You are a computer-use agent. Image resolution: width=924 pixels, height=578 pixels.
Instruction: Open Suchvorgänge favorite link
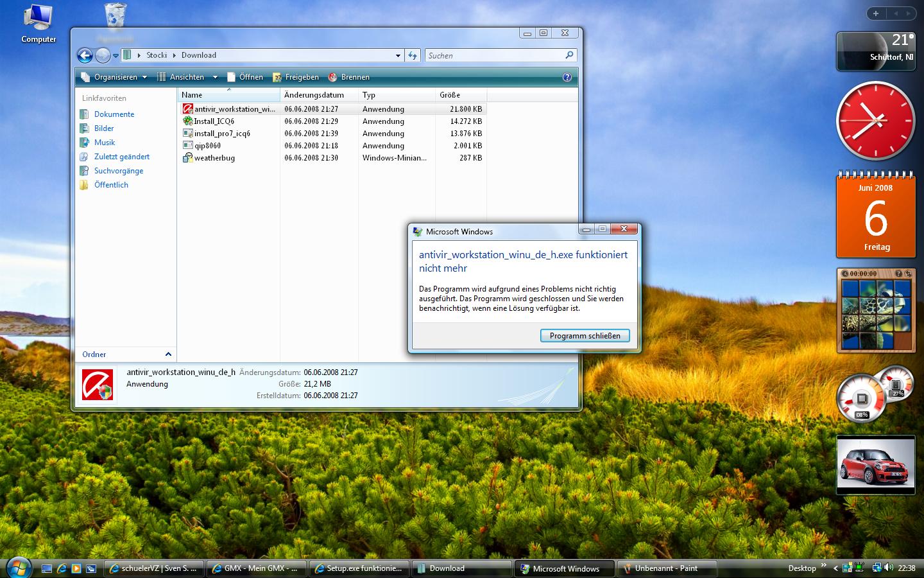coord(111,171)
